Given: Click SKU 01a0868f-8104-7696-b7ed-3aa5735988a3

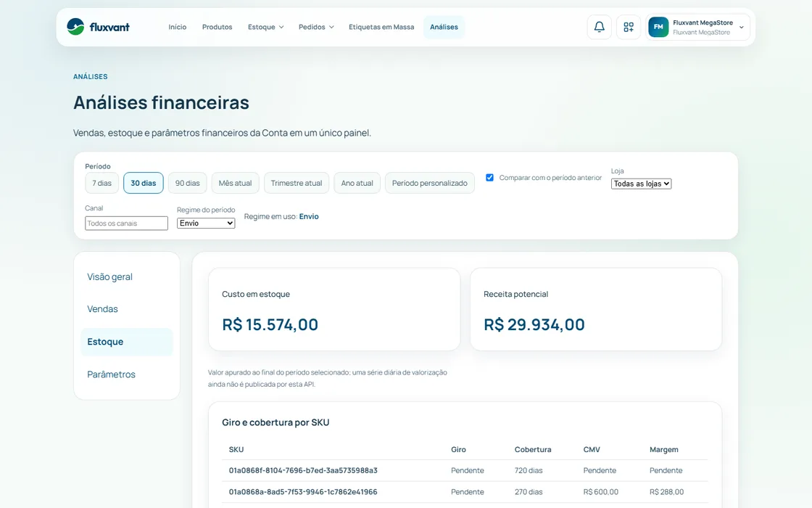Looking at the screenshot, I should (x=303, y=471).
